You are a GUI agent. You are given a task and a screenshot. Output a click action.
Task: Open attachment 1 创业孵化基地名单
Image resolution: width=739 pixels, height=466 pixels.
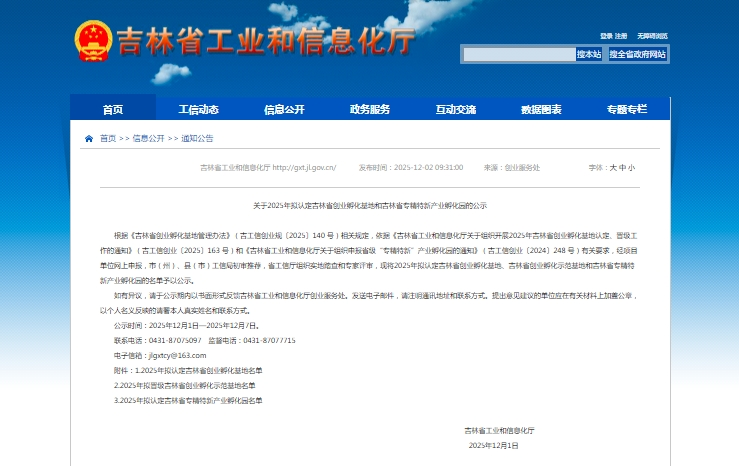[x=198, y=371]
